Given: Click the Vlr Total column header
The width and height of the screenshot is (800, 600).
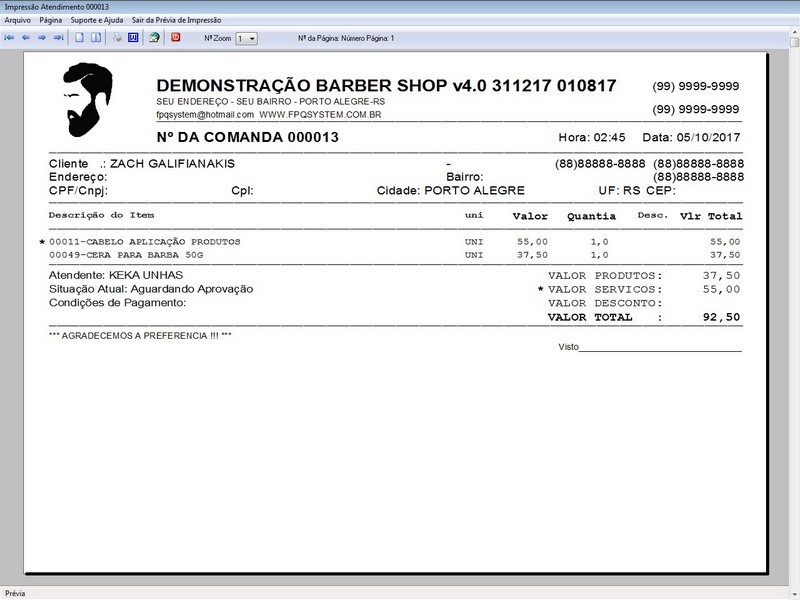Looking at the screenshot, I should [x=711, y=216].
